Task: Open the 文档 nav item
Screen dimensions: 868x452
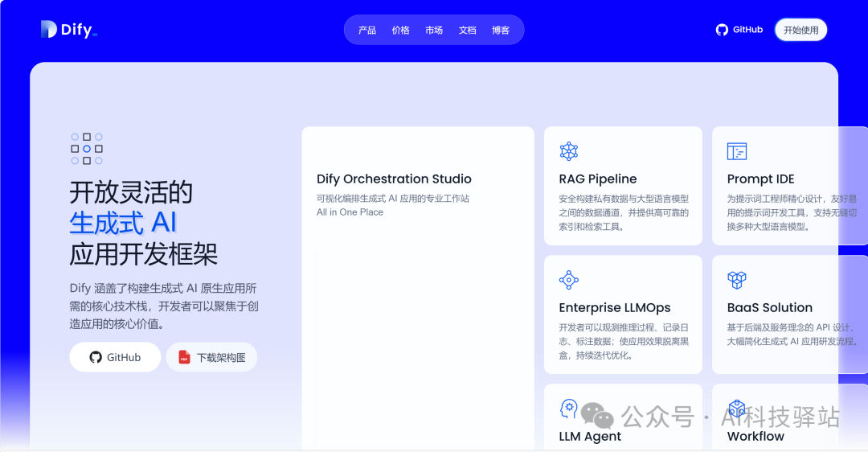Action: click(x=467, y=30)
